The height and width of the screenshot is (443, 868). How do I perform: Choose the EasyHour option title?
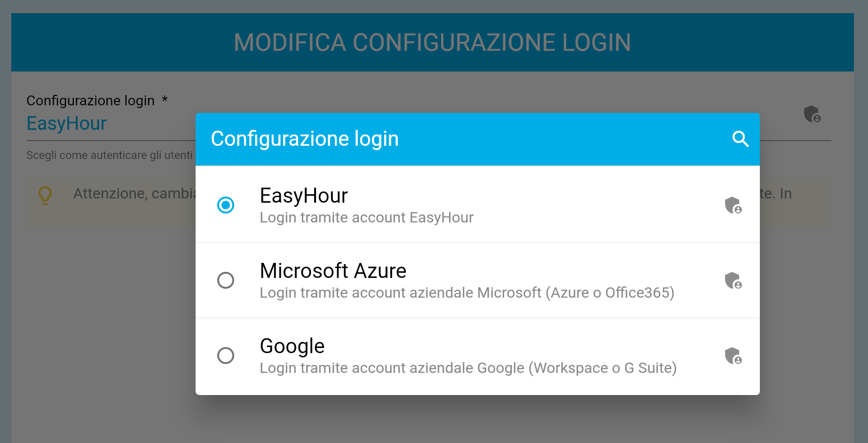[304, 196]
